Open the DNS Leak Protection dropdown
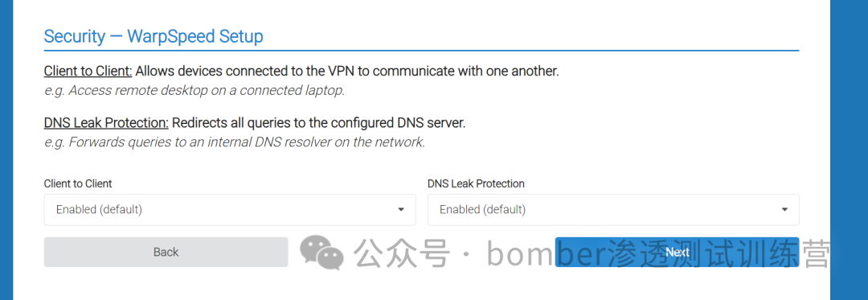Image resolution: width=868 pixels, height=300 pixels. 613,210
